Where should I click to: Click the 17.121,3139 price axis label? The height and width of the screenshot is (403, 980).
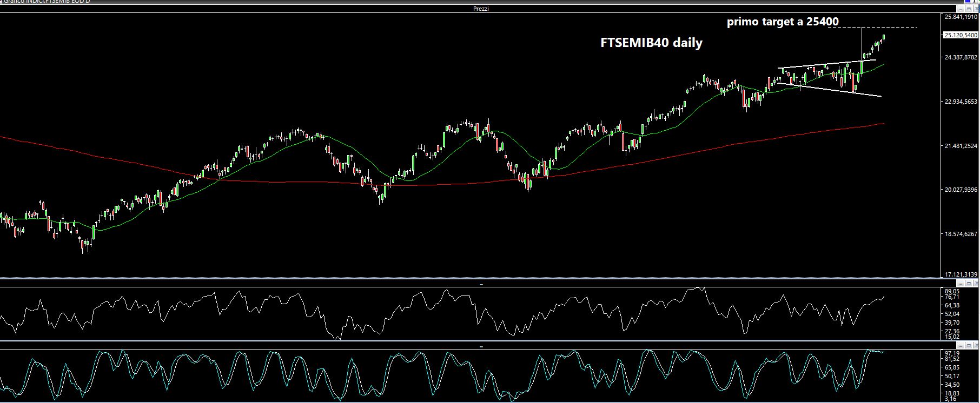click(961, 274)
